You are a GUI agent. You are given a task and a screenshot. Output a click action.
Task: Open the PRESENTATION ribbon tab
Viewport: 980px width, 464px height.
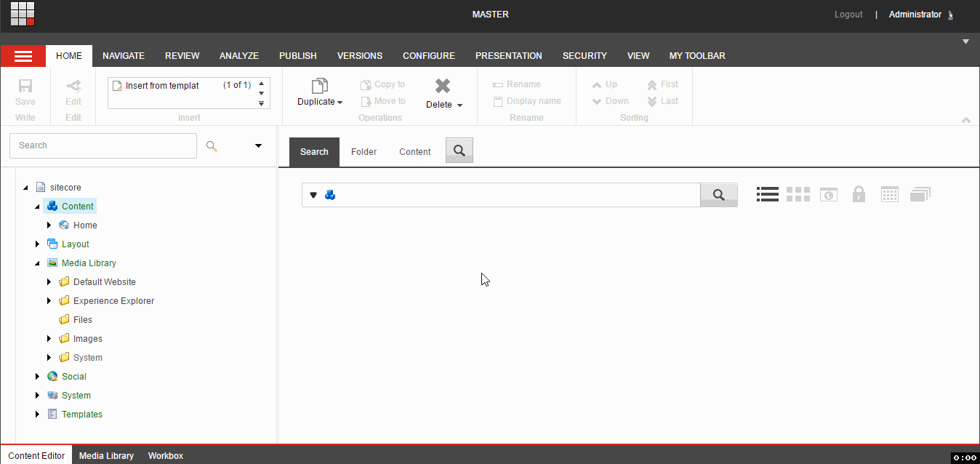click(509, 56)
